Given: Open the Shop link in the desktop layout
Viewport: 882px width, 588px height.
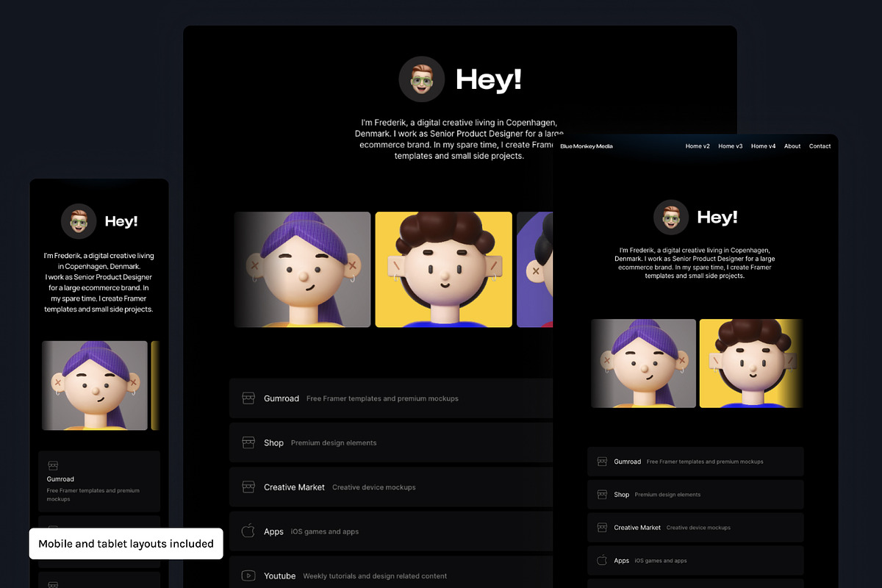Looking at the screenshot, I should (x=391, y=442).
